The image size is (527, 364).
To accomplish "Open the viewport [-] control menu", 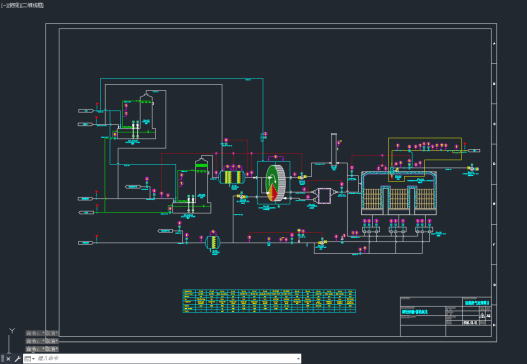I will (x=3, y=5).
